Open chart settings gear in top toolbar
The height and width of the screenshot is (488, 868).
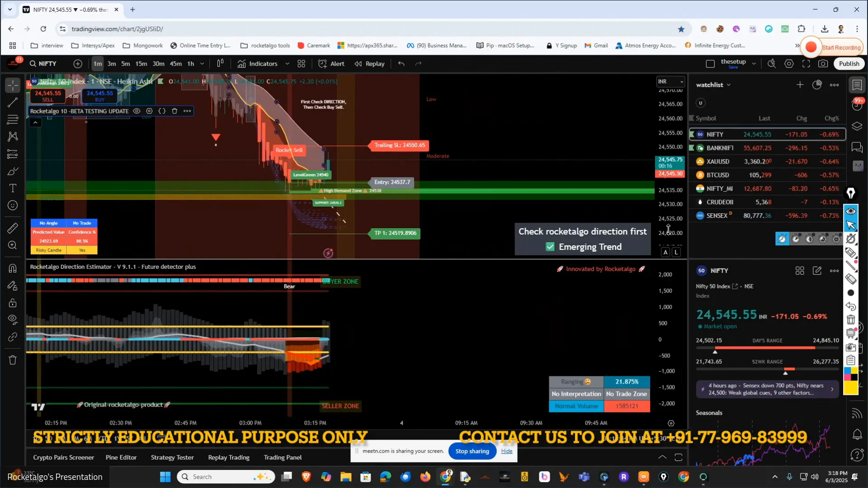pyautogui.click(x=789, y=64)
